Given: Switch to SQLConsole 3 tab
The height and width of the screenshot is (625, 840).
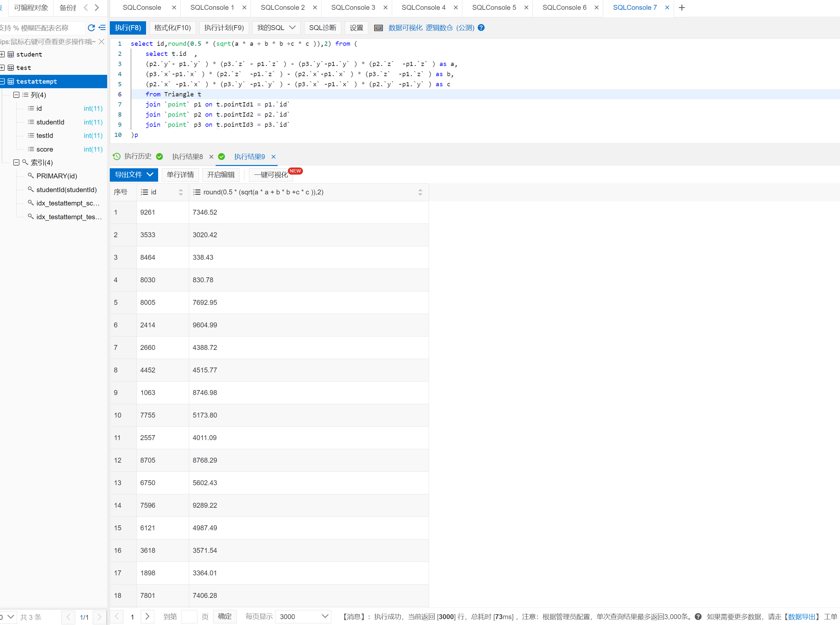Looking at the screenshot, I should (353, 8).
